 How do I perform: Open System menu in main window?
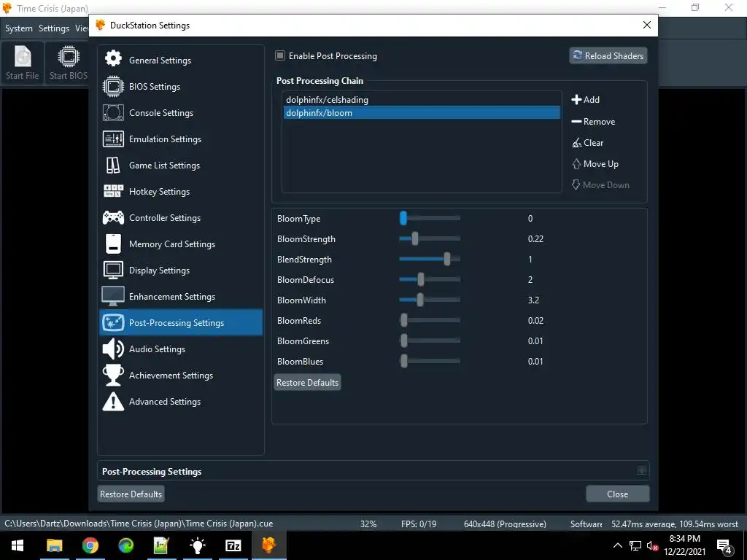pos(19,28)
